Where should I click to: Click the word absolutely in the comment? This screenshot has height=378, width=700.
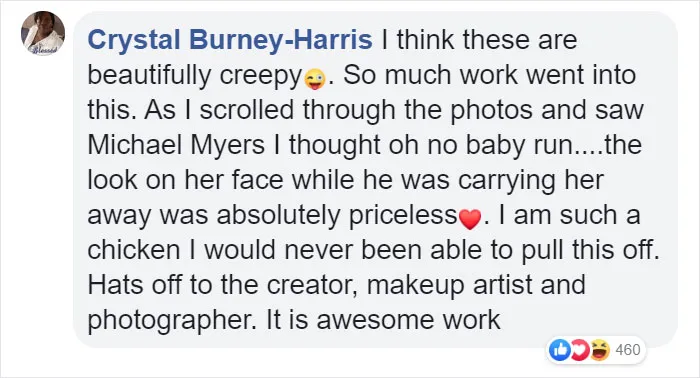click(279, 215)
